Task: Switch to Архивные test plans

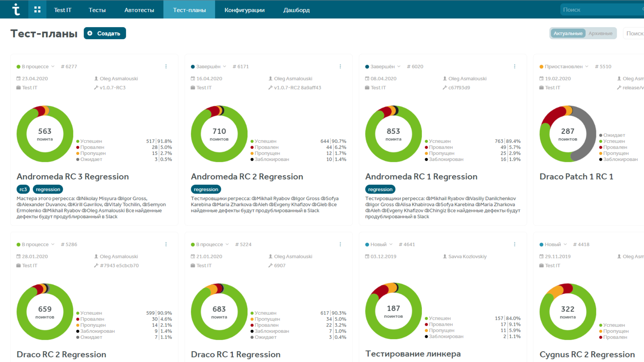Action: point(600,33)
